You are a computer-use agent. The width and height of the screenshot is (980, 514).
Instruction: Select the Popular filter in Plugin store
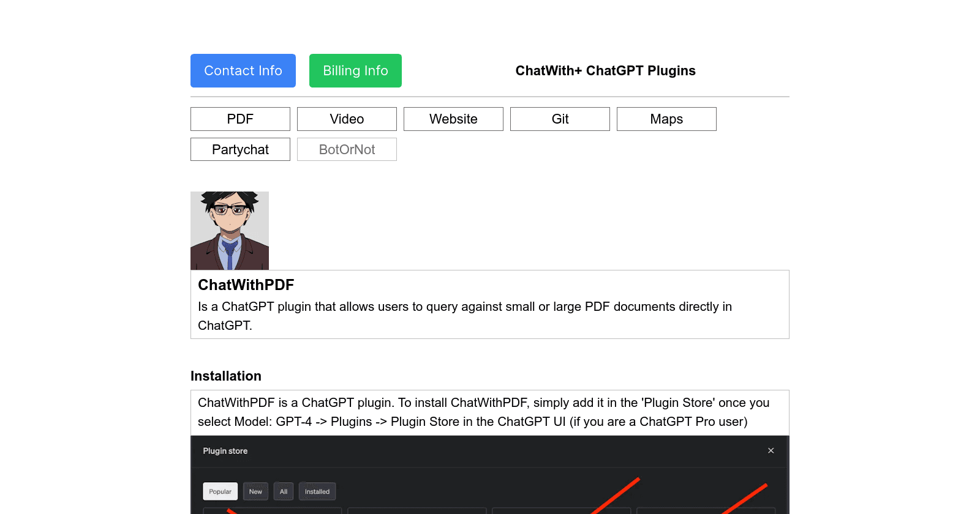pyautogui.click(x=221, y=491)
